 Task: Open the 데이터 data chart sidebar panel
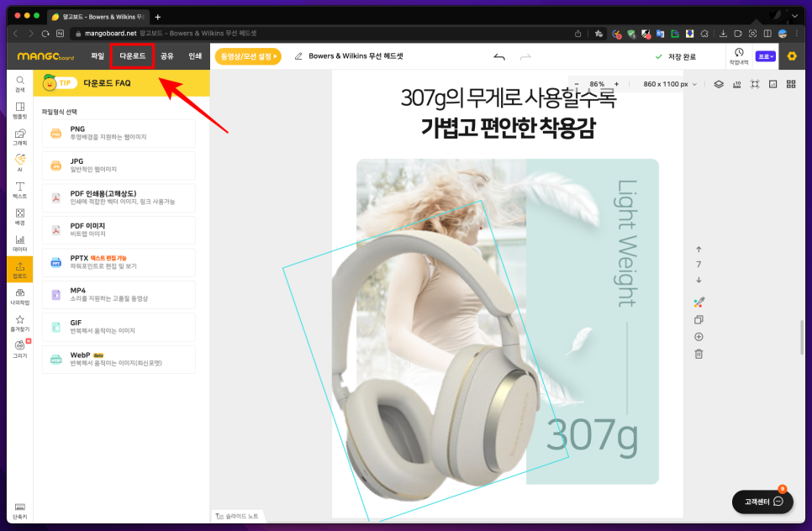pos(19,244)
